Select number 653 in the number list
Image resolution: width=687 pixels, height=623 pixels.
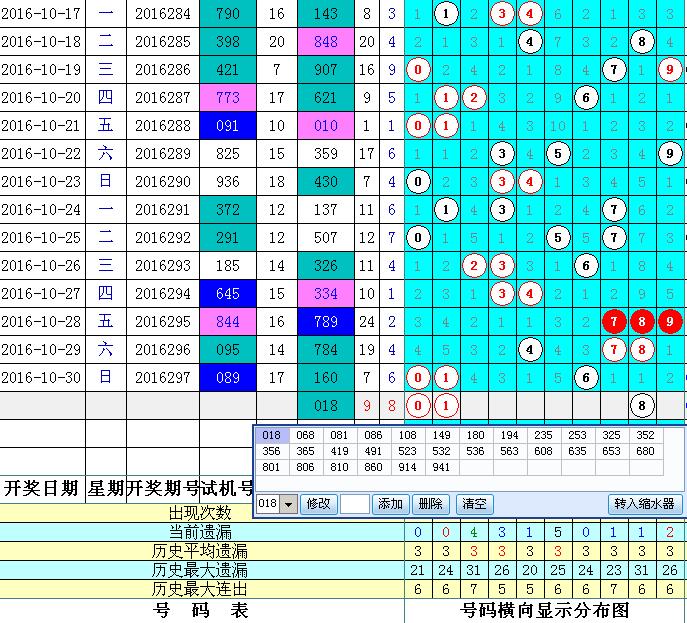(611, 451)
